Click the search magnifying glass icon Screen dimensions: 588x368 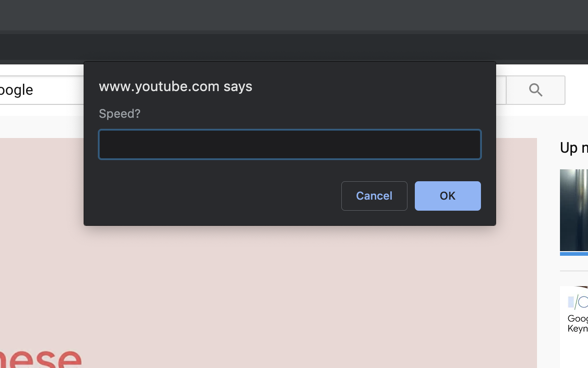pos(535,90)
